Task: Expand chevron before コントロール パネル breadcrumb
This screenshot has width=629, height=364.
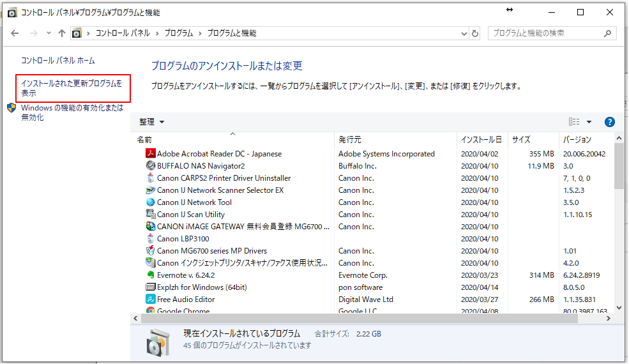Action: (x=88, y=33)
